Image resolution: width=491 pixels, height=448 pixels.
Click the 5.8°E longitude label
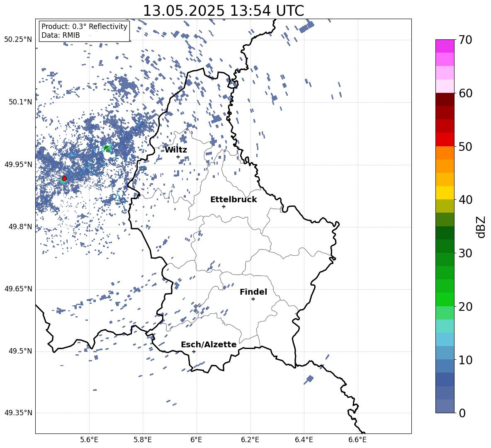[x=143, y=440]
